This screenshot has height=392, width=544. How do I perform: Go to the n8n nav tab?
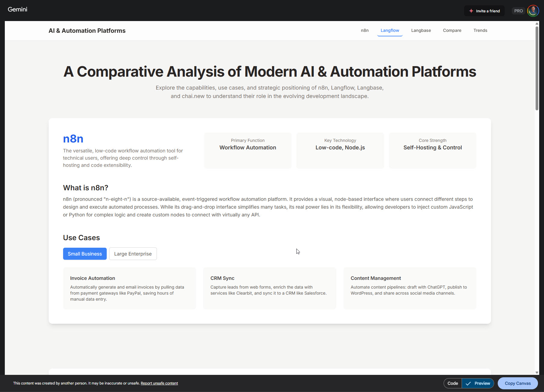pos(365,30)
